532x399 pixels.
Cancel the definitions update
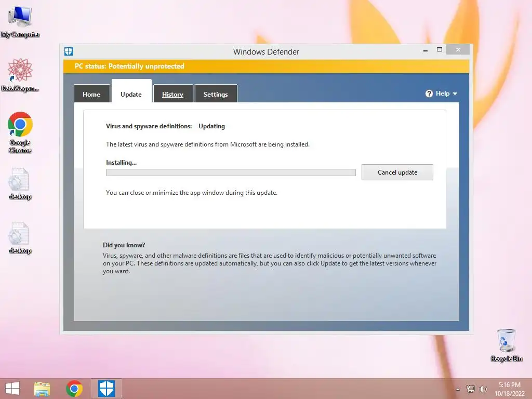(x=397, y=172)
